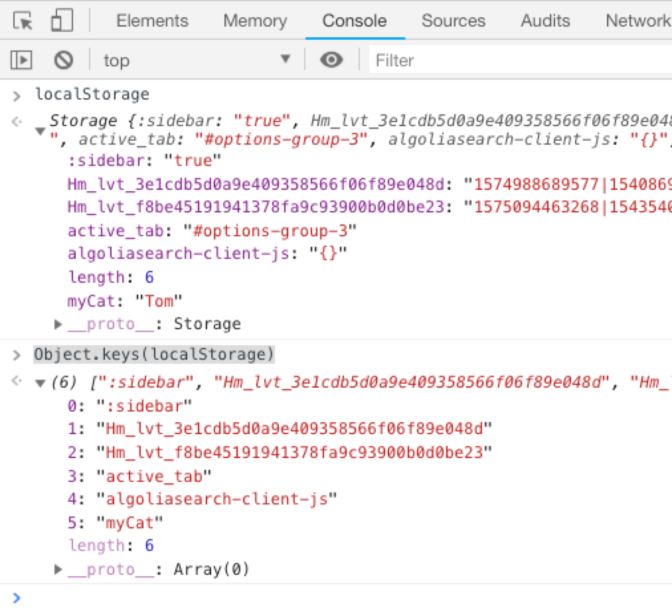Clear console with the ban icon

point(64,60)
